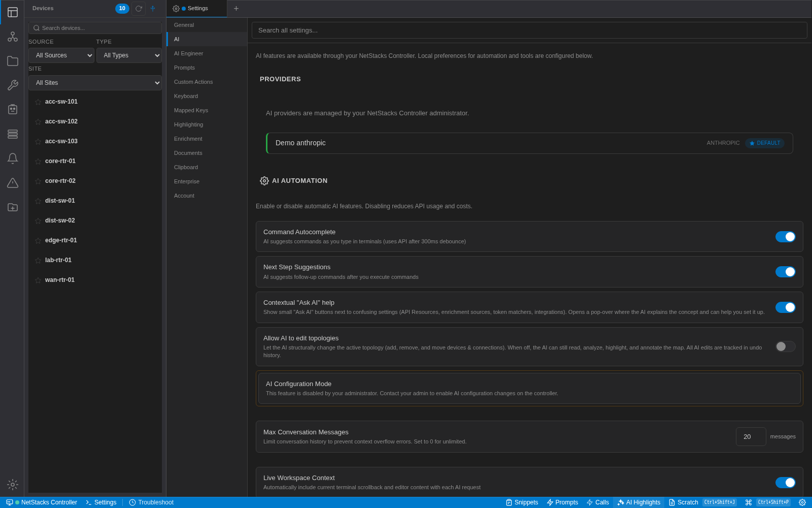812x508 pixels.
Task: Select the Demo anthropic provider card
Action: pyautogui.click(x=529, y=143)
